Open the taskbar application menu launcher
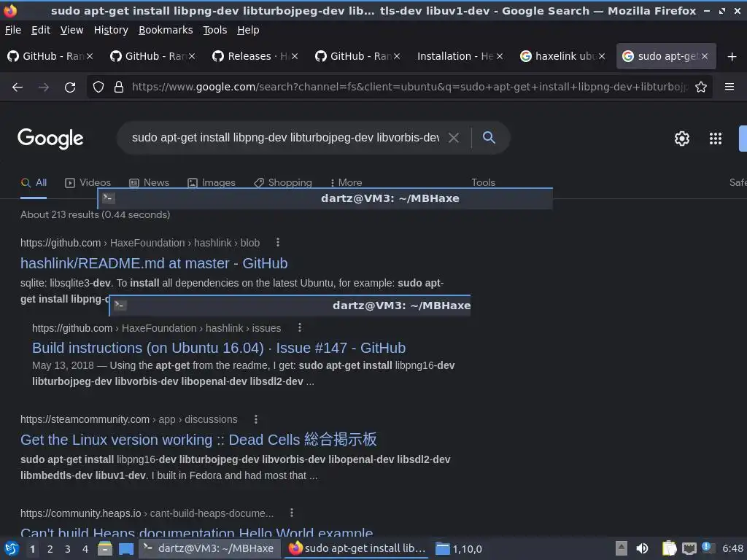Viewport: 747px width, 560px height. (x=12, y=548)
